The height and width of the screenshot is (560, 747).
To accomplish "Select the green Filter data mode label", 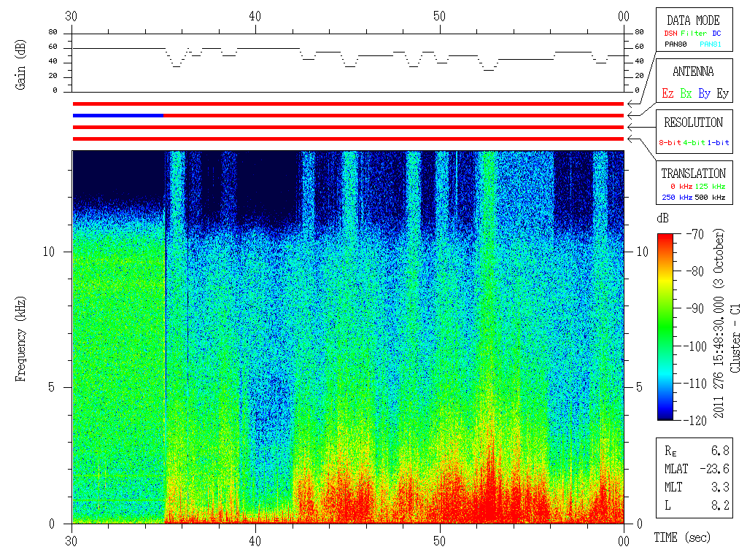I will [694, 34].
